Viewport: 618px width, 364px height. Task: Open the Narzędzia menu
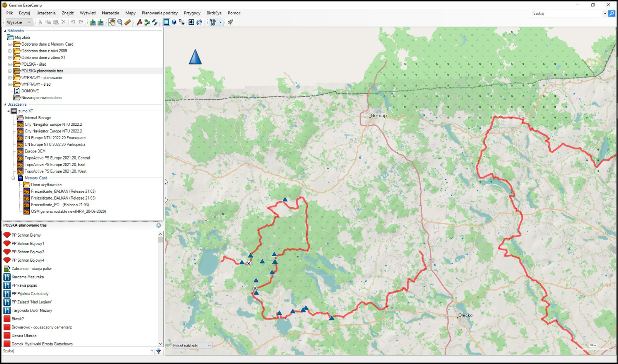110,13
